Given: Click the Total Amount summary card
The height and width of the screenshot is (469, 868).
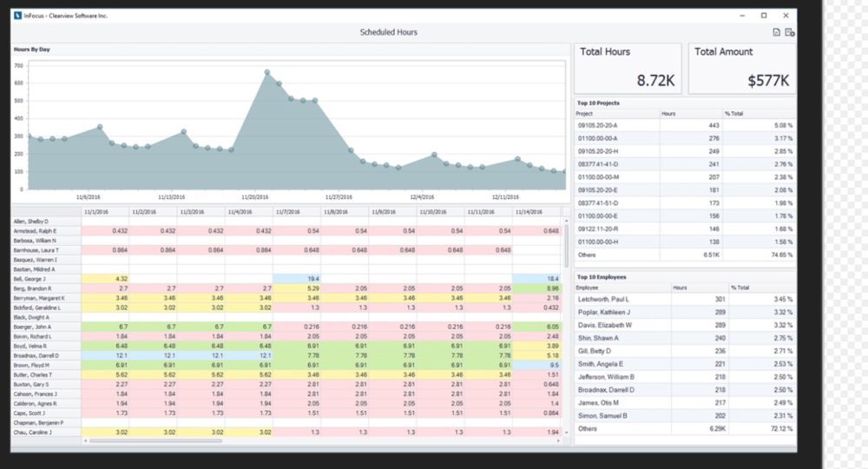Looking at the screenshot, I should pyautogui.click(x=742, y=67).
